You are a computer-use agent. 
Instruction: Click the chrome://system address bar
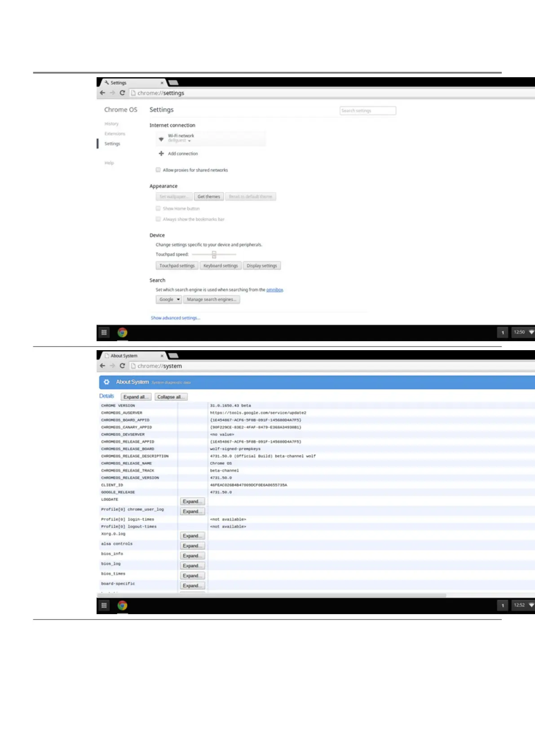(332, 366)
